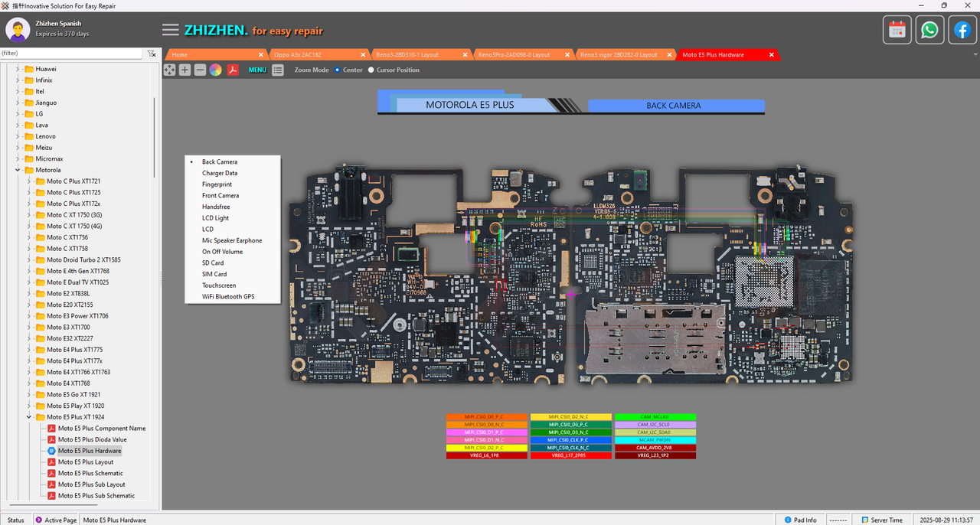This screenshot has height=525, width=980.
Task: Click the user avatar for Zhizhen Spanish
Action: tap(18, 30)
